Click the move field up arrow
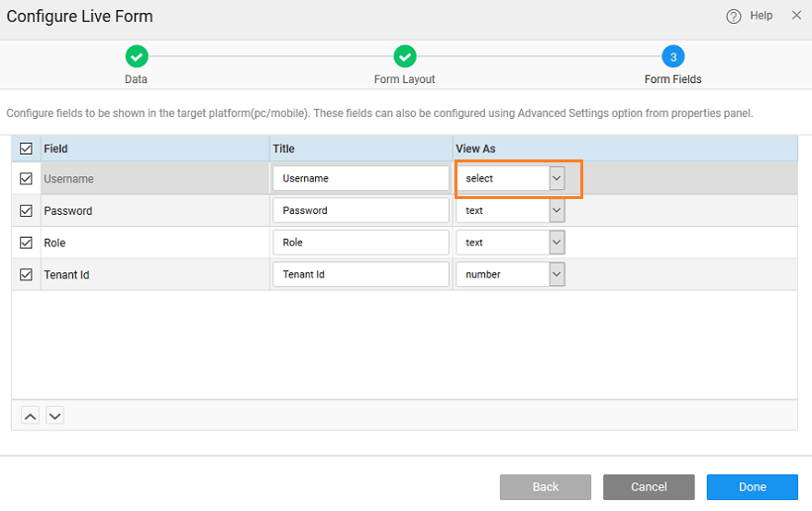Image resolution: width=812 pixels, height=511 pixels. tap(31, 416)
